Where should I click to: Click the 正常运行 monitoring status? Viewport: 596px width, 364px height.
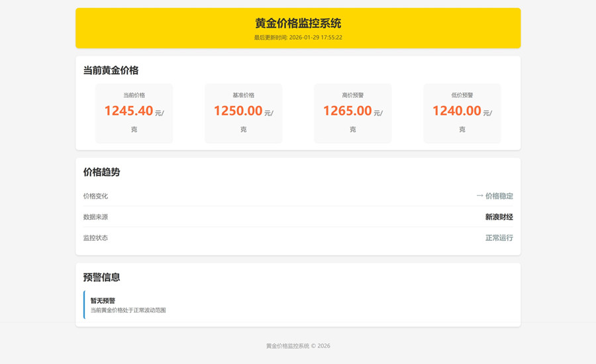499,238
